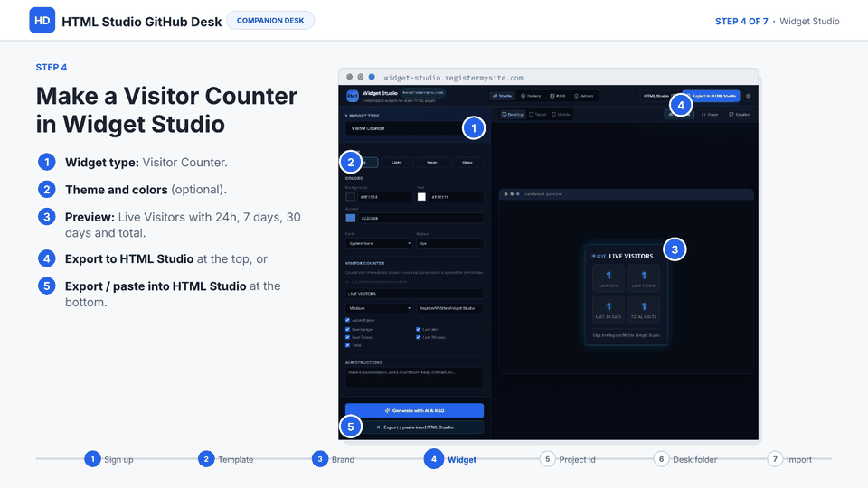The image size is (868, 488).
Task: Click the AI Instructions text area
Action: tap(414, 378)
